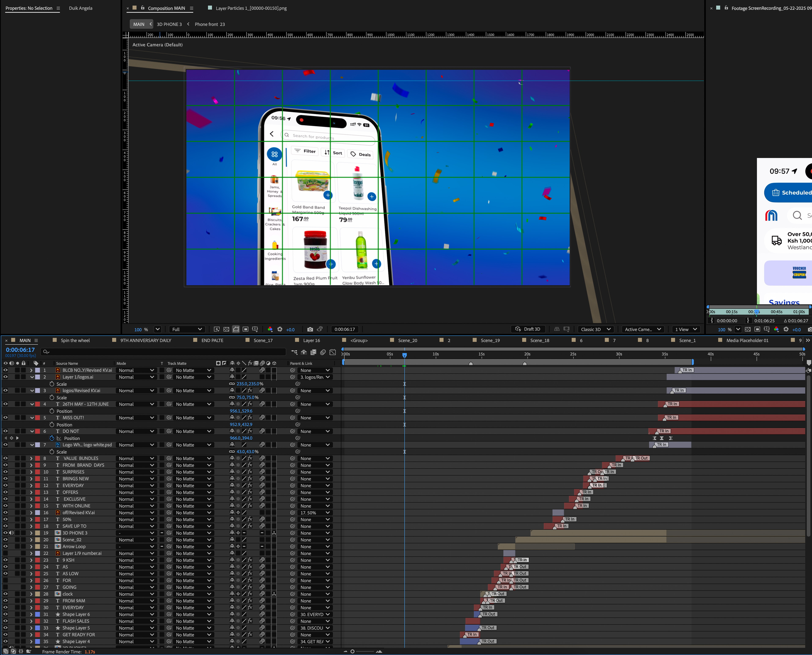Click the Composition Mini-Flowchart icon
This screenshot has width=812, height=655.
pos(294,352)
